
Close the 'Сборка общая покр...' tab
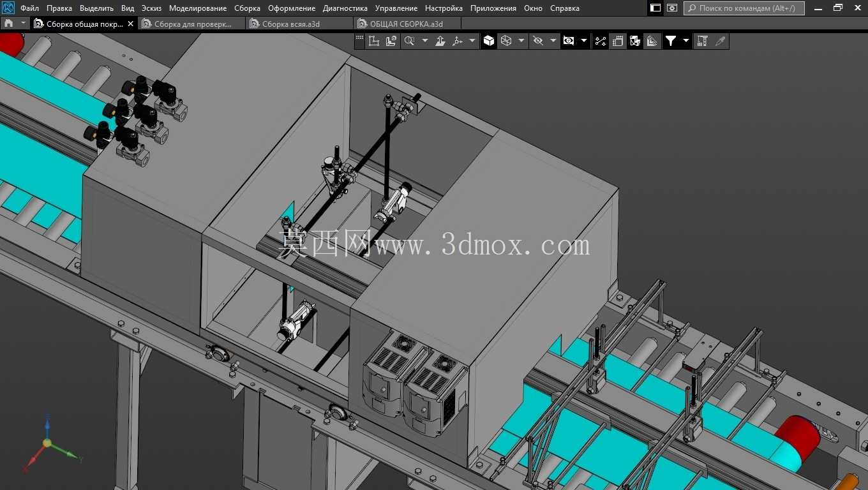[x=131, y=24]
